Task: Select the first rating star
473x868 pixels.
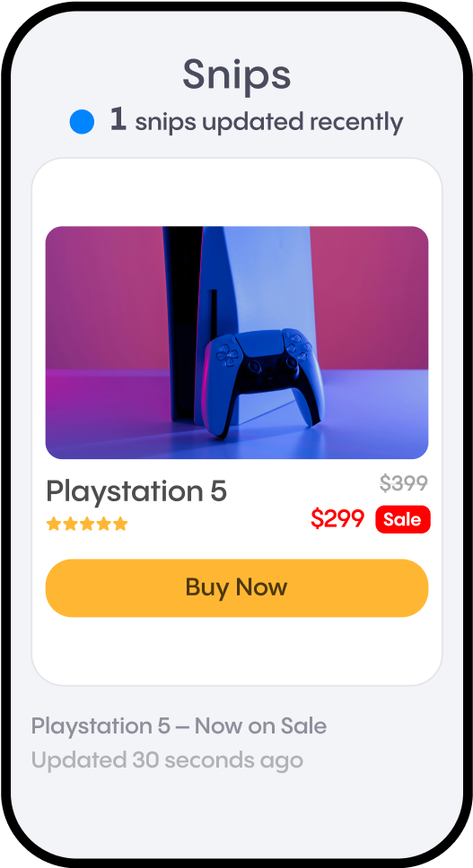Action: point(54,524)
